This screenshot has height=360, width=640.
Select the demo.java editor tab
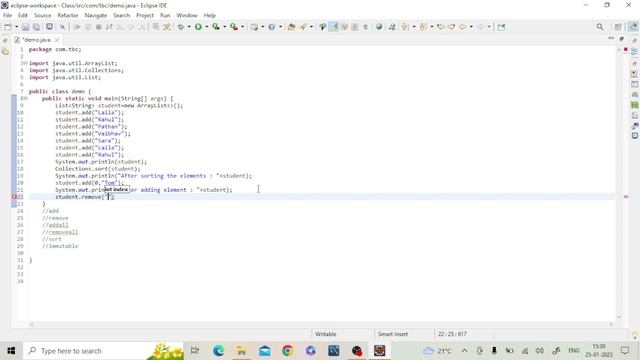[x=36, y=40]
